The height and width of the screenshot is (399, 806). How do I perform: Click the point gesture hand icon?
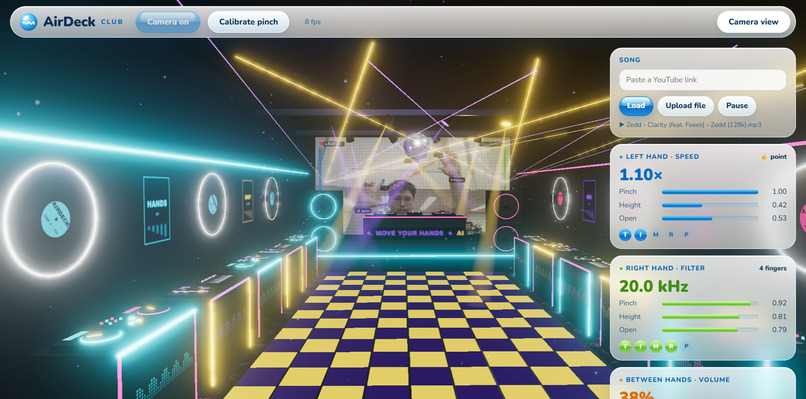tap(764, 157)
